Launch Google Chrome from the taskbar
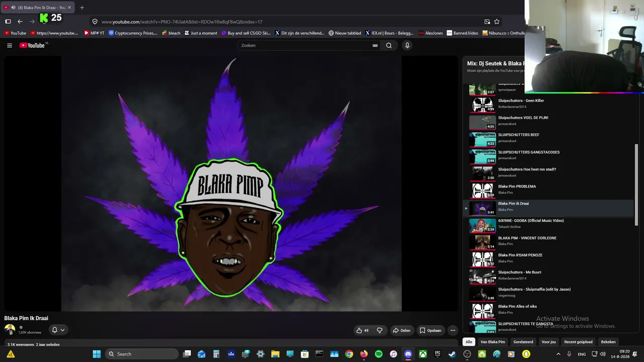The height and width of the screenshot is (362, 644). [x=349, y=354]
